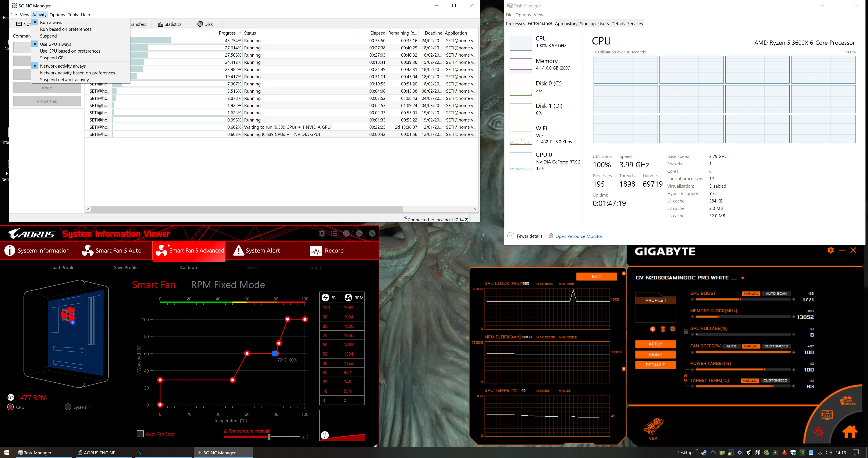Delete profile with the trash icon
Image resolution: width=868 pixels, height=458 pixels.
(663, 329)
